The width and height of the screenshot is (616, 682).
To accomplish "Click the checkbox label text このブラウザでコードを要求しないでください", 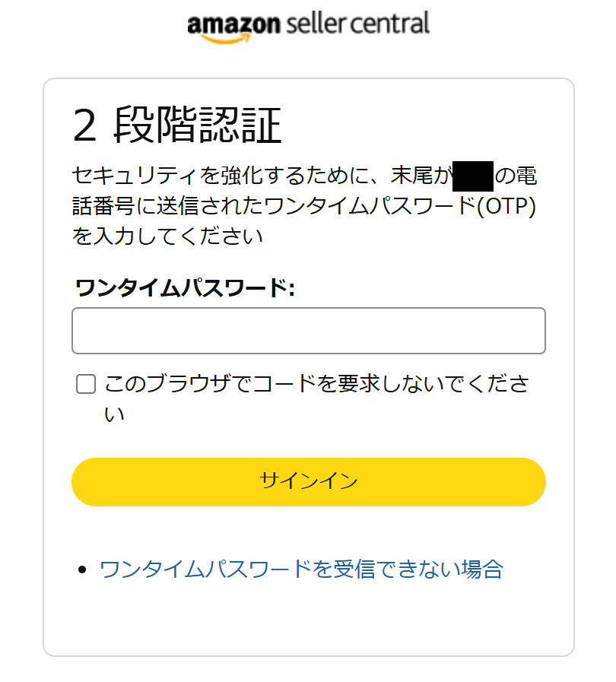I will click(x=316, y=398).
